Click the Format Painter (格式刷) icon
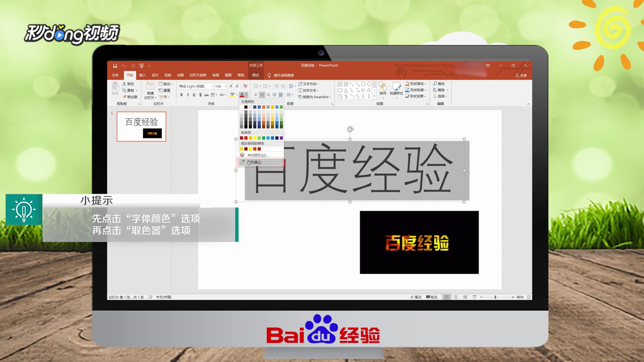The width and height of the screenshot is (644, 362). (124, 97)
